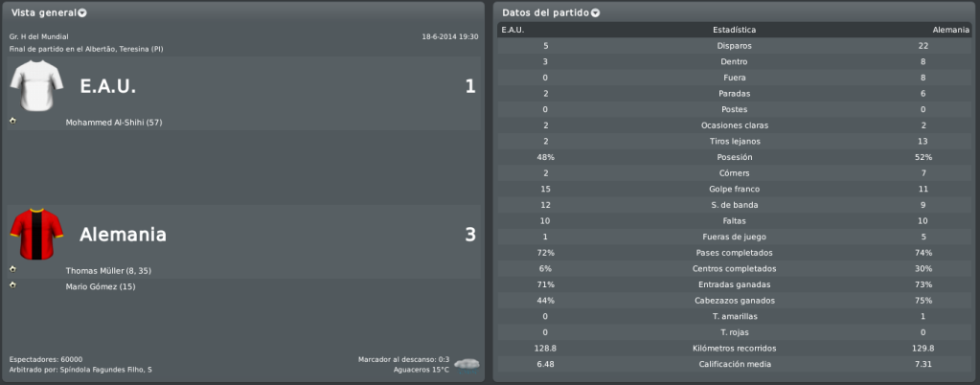Viewport: 980px width, 385px height.
Task: Click Gr. H del Mundial competition link
Action: (38, 37)
